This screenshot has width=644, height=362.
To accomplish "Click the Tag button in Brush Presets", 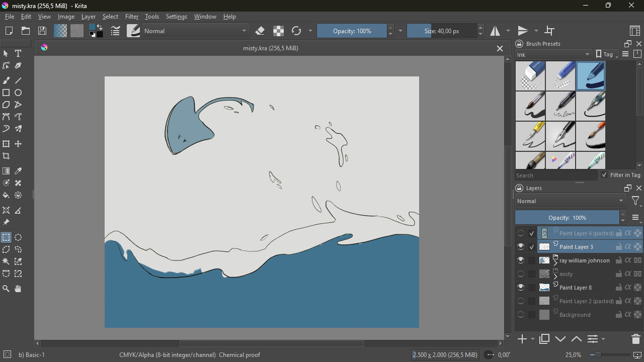I will tap(607, 54).
